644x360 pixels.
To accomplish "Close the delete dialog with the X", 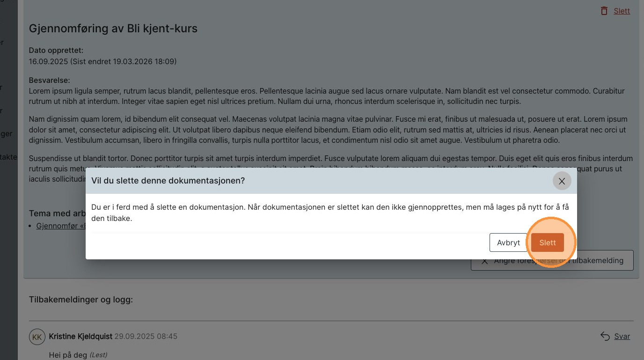I will coord(562,181).
